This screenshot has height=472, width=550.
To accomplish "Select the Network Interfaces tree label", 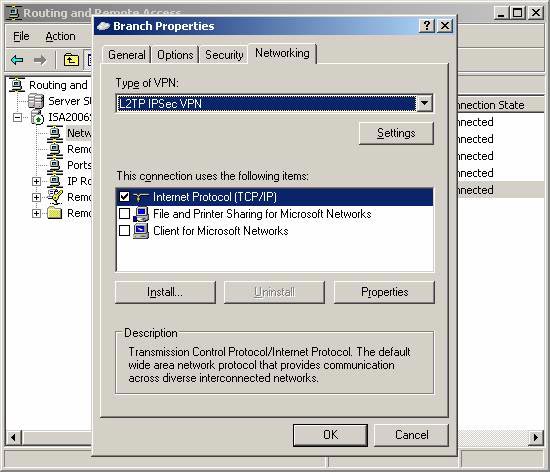I will tap(79, 133).
